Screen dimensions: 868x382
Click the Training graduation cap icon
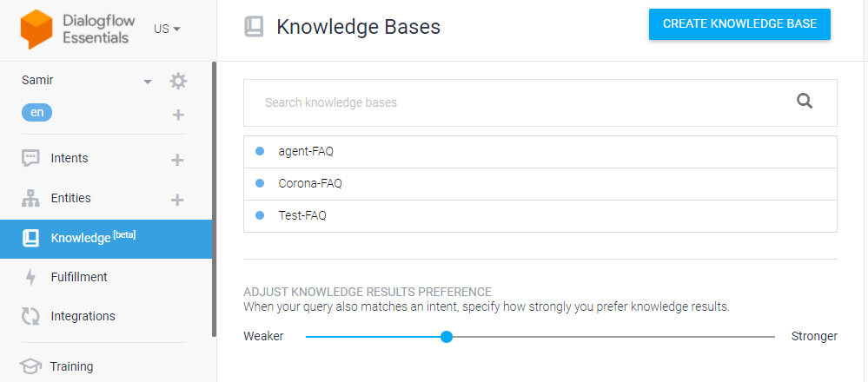[x=30, y=366]
